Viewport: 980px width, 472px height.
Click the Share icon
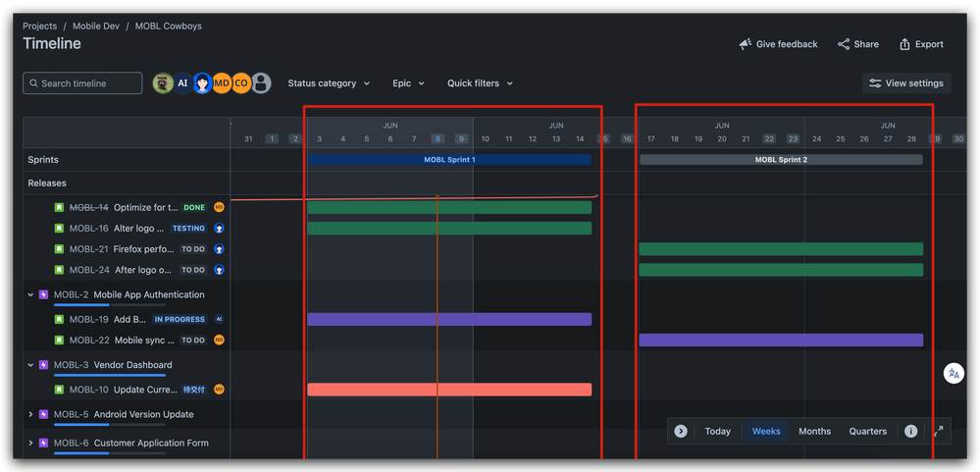[843, 44]
